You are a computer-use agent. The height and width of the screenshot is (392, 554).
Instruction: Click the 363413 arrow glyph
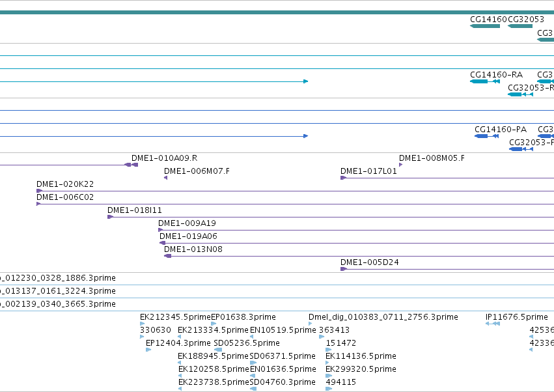(322, 337)
